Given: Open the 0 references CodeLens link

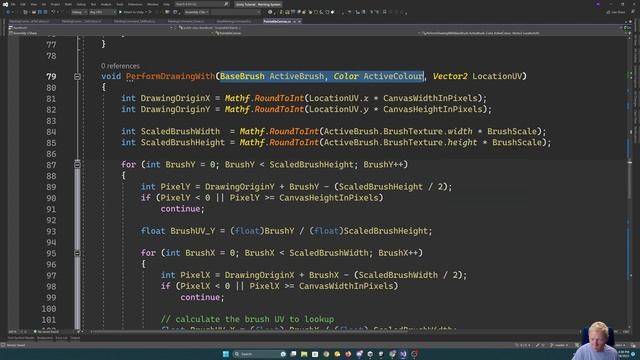Looking at the screenshot, I should click(120, 66).
